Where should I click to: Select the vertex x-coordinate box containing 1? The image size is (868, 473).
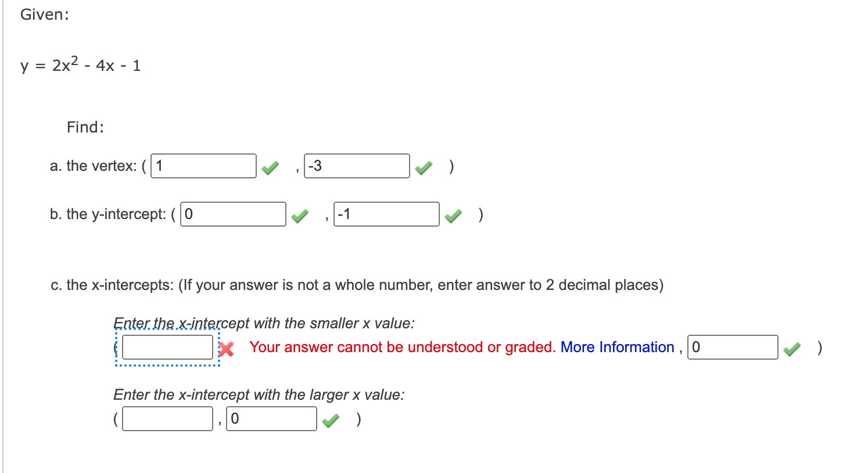203,166
